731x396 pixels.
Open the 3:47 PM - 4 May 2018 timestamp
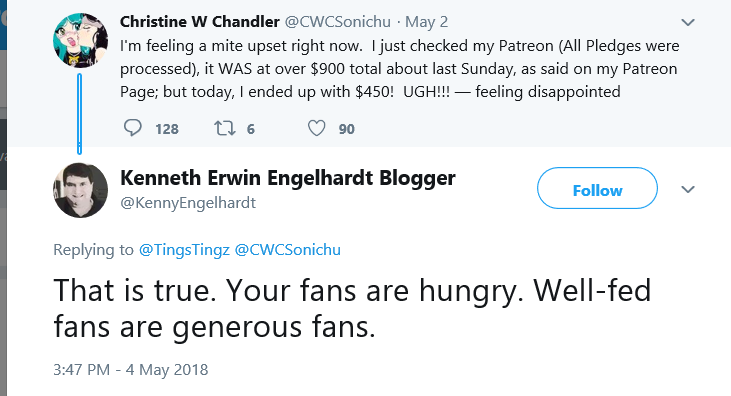131,369
